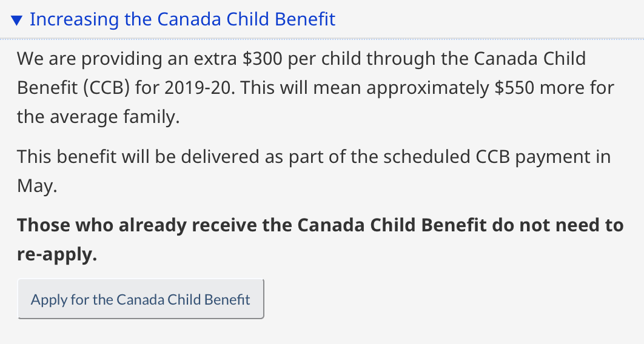Click the bold word 're-apply.'
644x344 pixels.
coord(56,254)
